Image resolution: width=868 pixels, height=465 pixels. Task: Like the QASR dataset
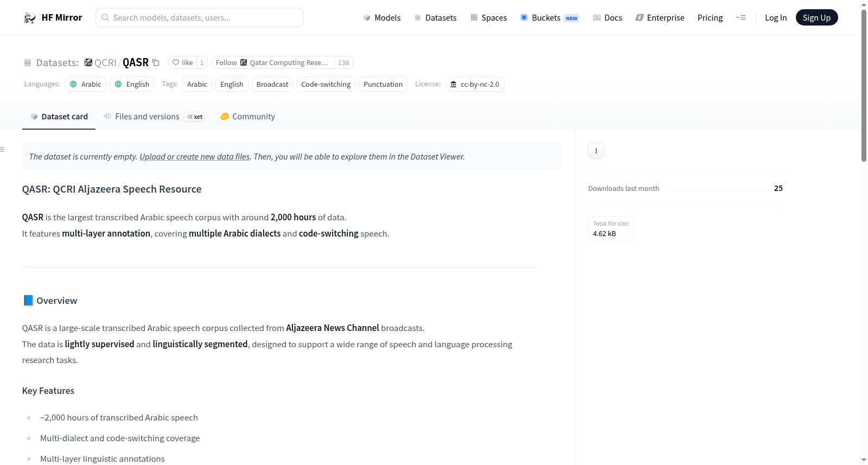tap(183, 62)
